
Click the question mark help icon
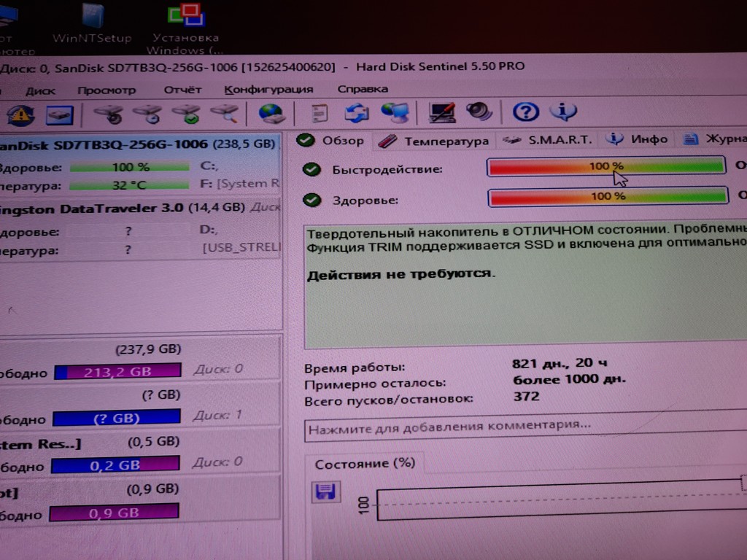click(x=525, y=112)
